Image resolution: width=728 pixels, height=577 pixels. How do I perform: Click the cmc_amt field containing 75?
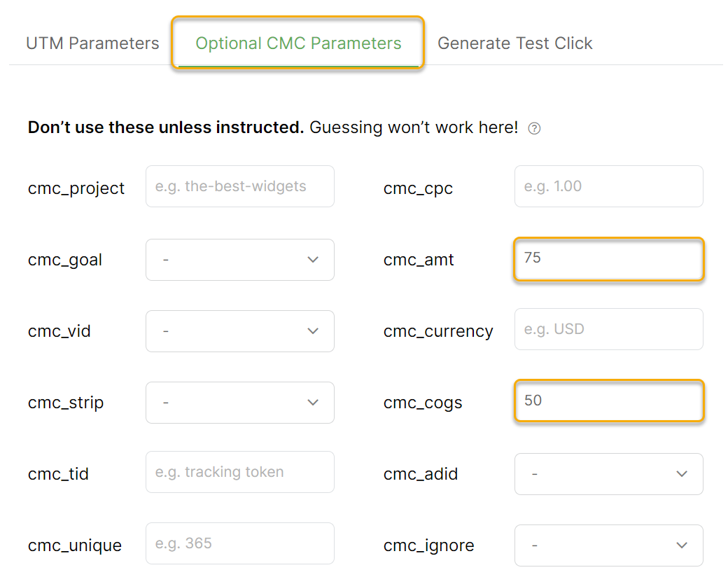pos(608,258)
